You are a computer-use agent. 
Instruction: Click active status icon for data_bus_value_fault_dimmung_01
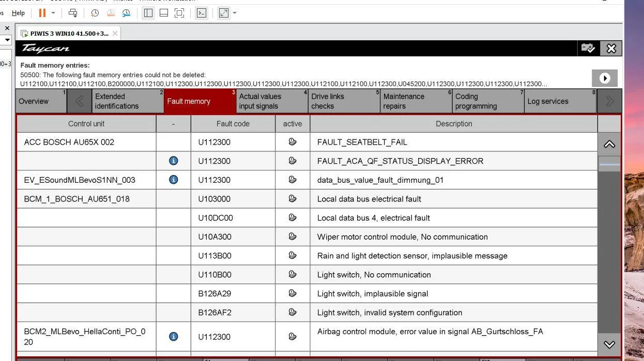tap(293, 180)
